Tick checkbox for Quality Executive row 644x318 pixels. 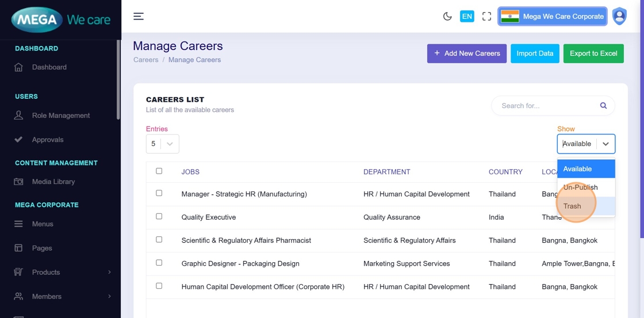click(159, 217)
